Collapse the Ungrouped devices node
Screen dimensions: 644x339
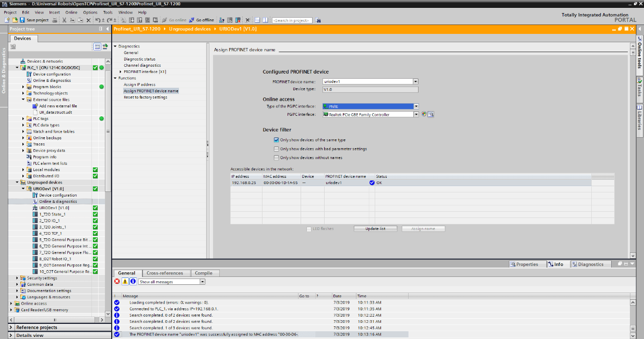[x=17, y=183]
